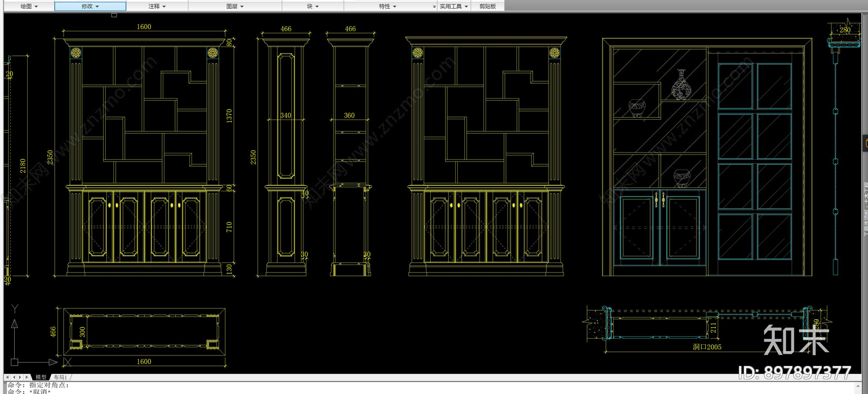Switch to the 布局1 tab
The height and width of the screenshot is (394, 868).
click(60, 377)
